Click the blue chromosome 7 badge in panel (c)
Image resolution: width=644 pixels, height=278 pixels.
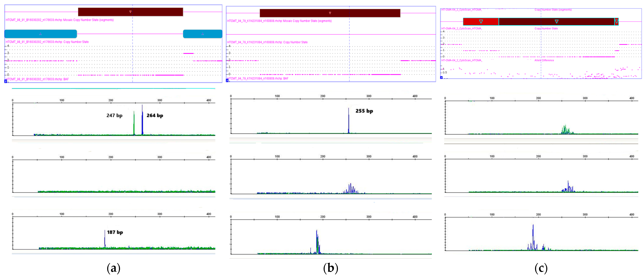[441, 78]
